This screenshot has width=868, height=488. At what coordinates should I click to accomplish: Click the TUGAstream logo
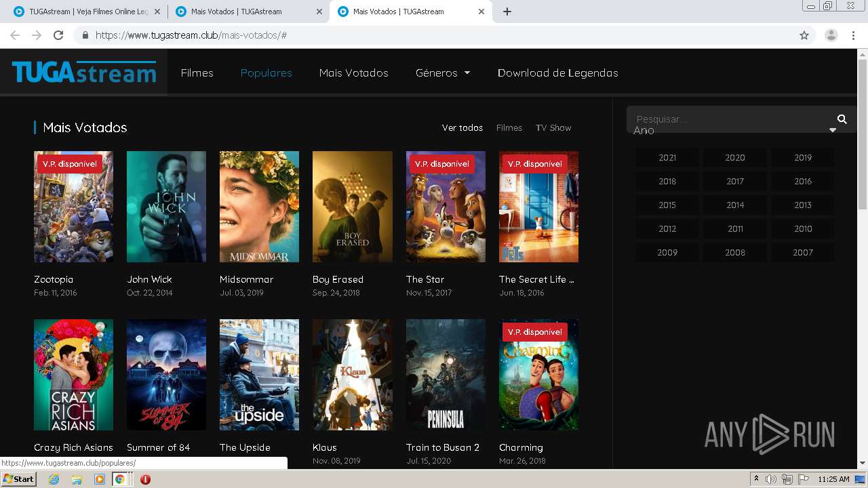[x=84, y=72]
